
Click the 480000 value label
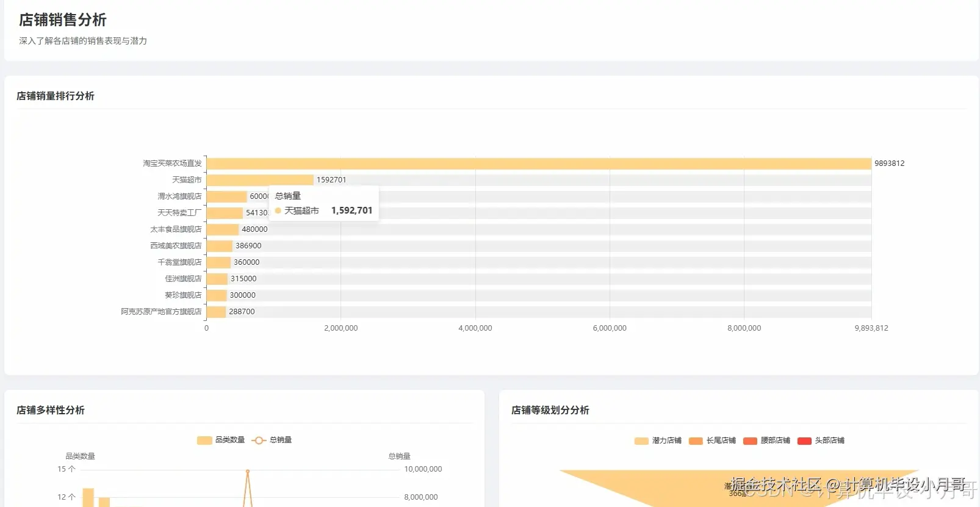click(x=254, y=229)
